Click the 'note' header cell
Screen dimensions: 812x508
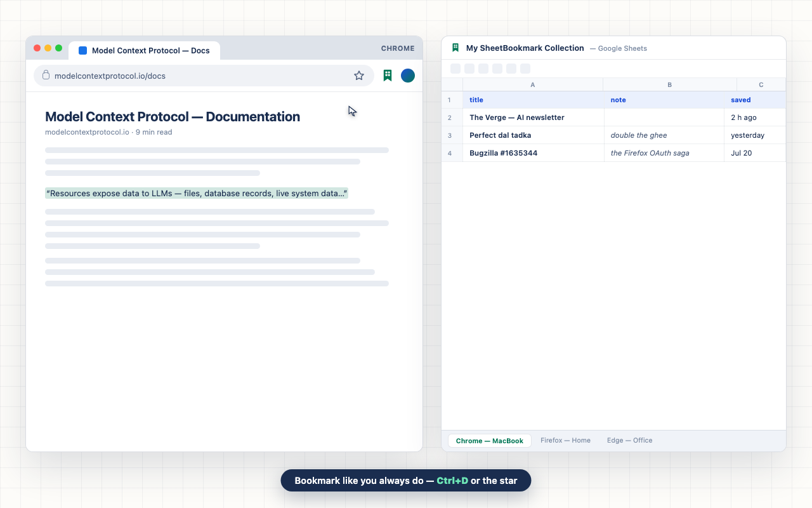pos(664,100)
